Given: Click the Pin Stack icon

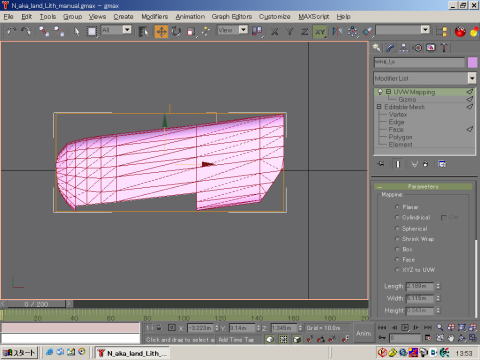Looking at the screenshot, I should pos(381,164).
